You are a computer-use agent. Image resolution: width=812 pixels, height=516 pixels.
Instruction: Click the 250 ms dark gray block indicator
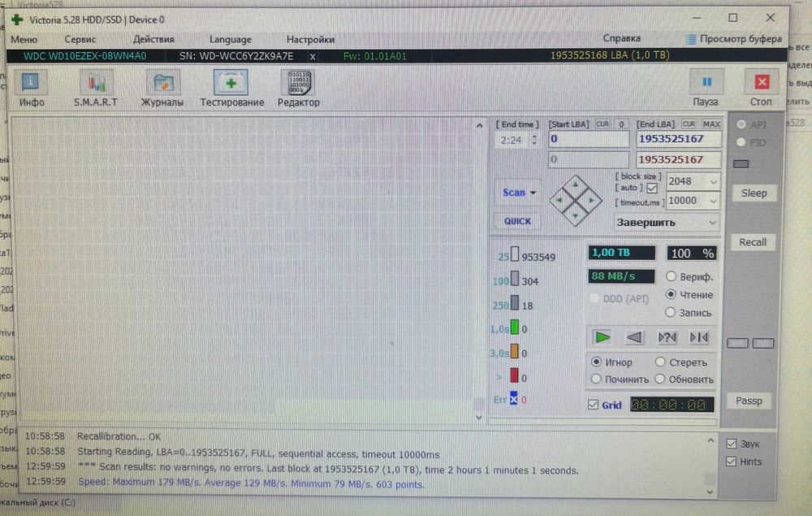514,302
